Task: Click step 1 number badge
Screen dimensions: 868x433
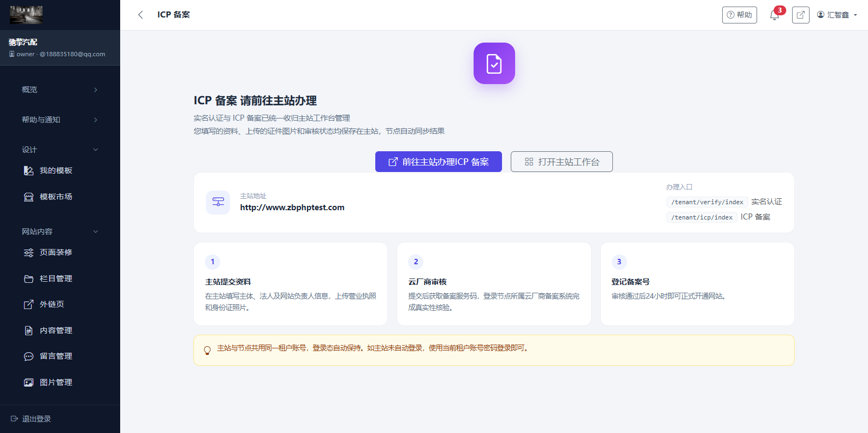Action: tap(212, 262)
